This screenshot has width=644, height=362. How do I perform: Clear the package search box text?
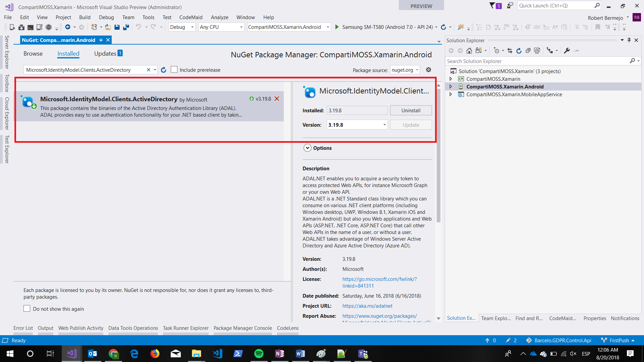[148, 70]
